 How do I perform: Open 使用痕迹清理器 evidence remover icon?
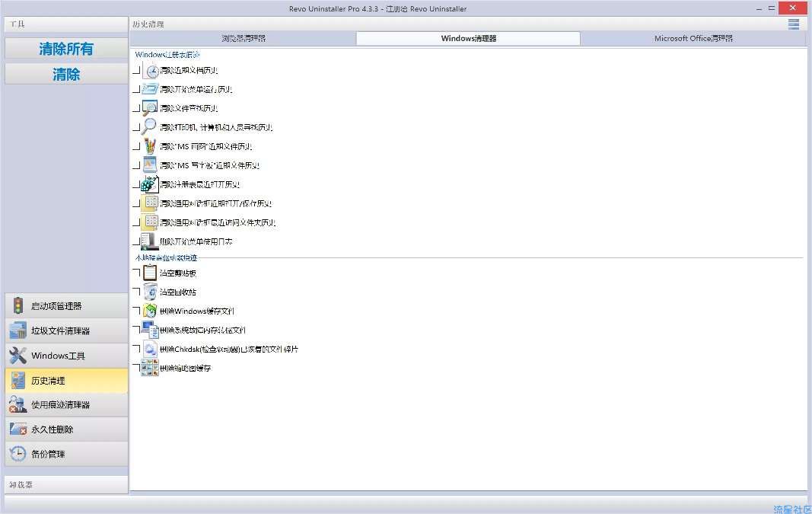tap(18, 404)
